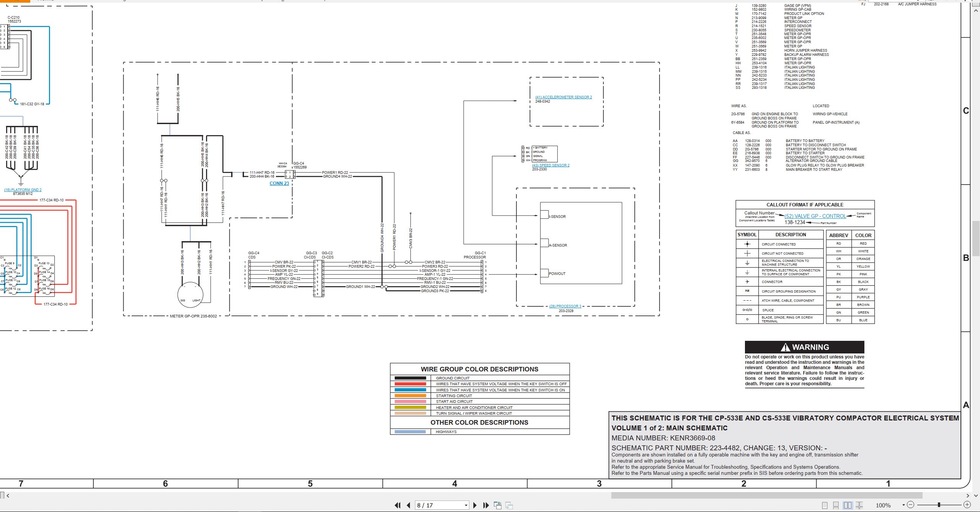Click the Splice description row
This screenshot has width=980, height=512.
click(779, 310)
